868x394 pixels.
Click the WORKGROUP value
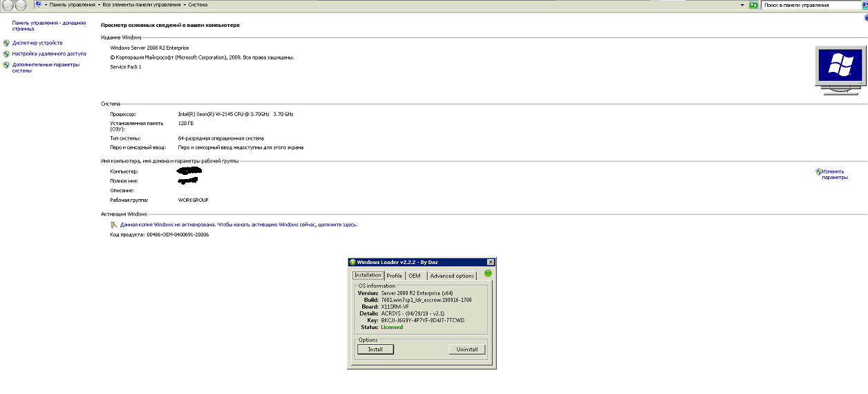pos(194,200)
